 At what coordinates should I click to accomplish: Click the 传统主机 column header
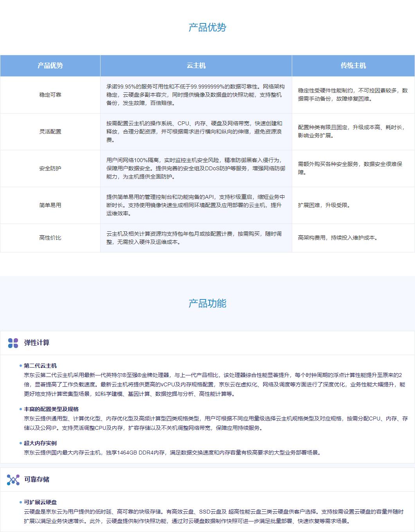click(x=353, y=66)
